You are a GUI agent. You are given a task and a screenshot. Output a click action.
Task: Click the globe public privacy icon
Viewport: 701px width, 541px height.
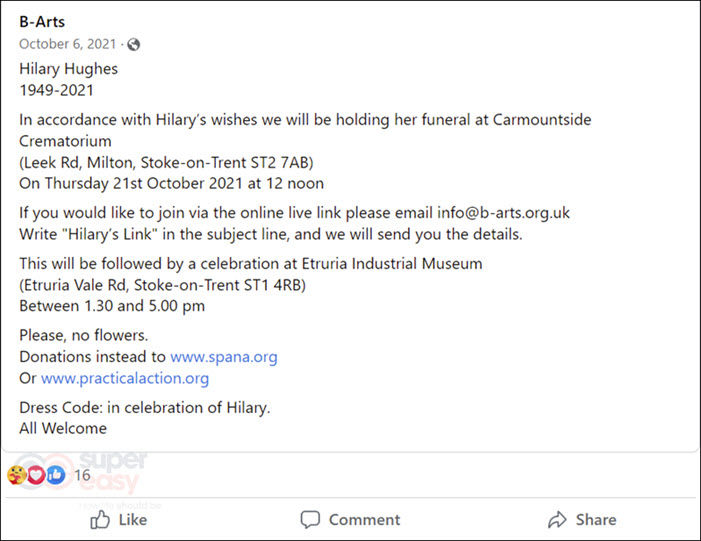pyautogui.click(x=133, y=44)
